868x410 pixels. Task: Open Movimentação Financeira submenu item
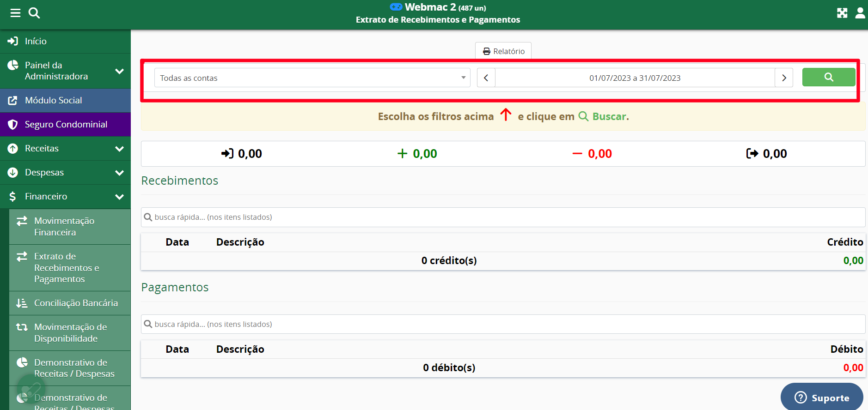70,227
